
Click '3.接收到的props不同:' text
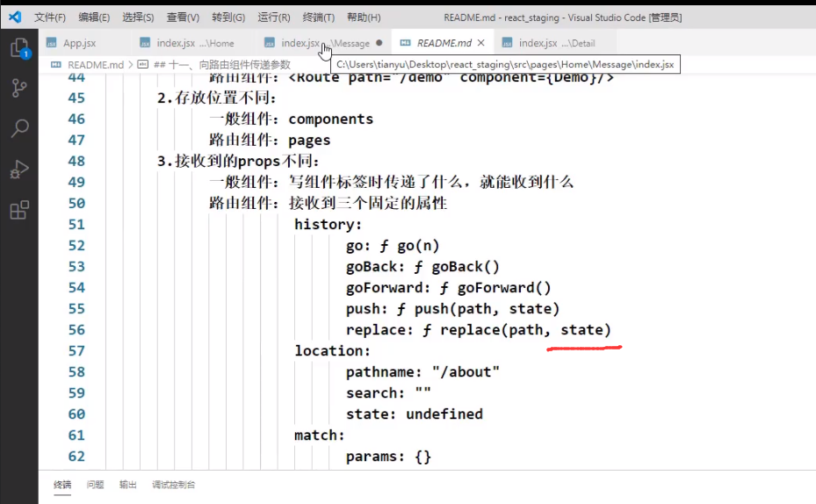(x=238, y=162)
